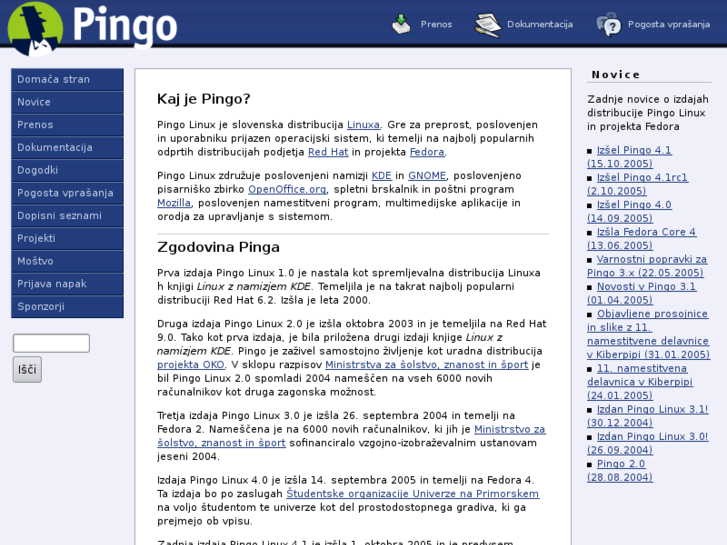Screen dimensions: 727x545
Task: Follow the Linuxa link
Action: click(x=364, y=125)
